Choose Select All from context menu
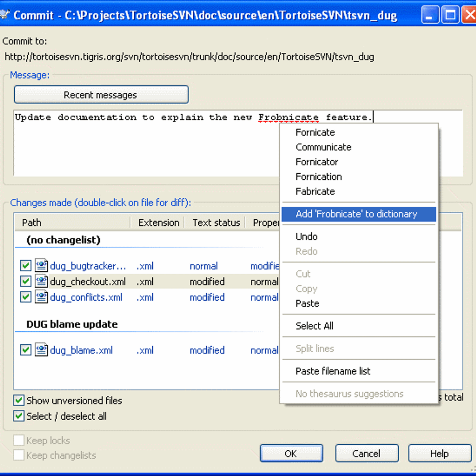Screen dimensions: 476x476 (x=314, y=326)
